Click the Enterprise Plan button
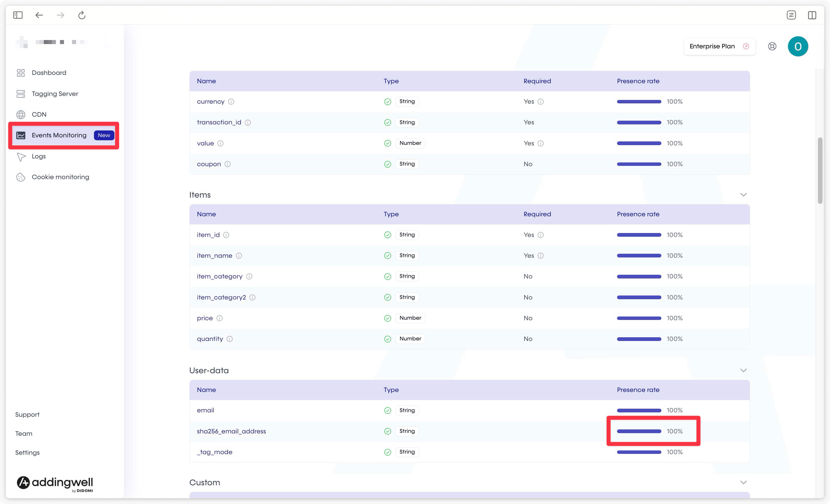The height and width of the screenshot is (504, 830). 719,46
